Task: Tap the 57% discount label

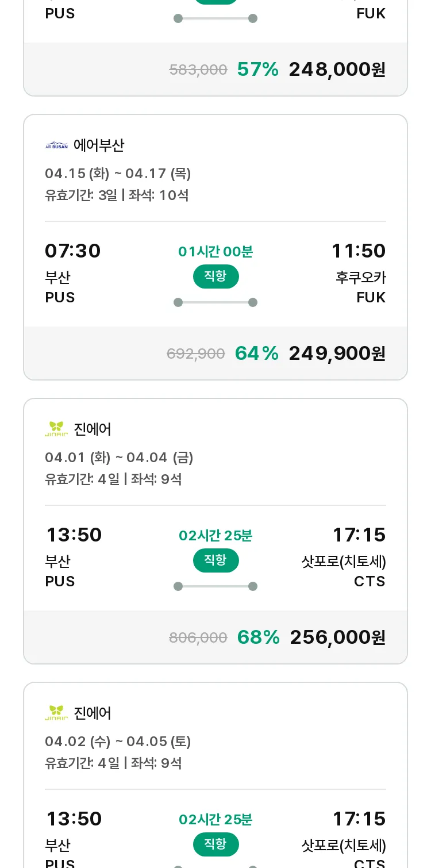Action: 258,70
